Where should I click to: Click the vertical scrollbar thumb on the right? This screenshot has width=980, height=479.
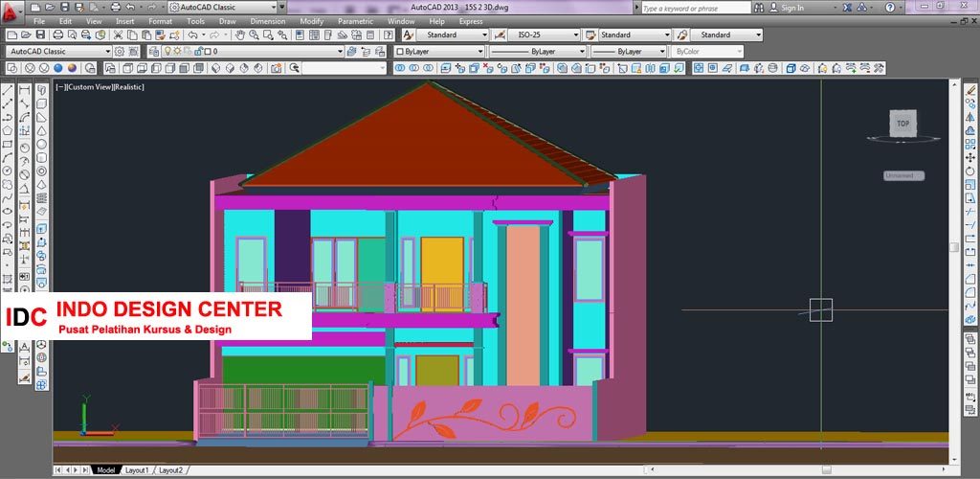coord(954,247)
